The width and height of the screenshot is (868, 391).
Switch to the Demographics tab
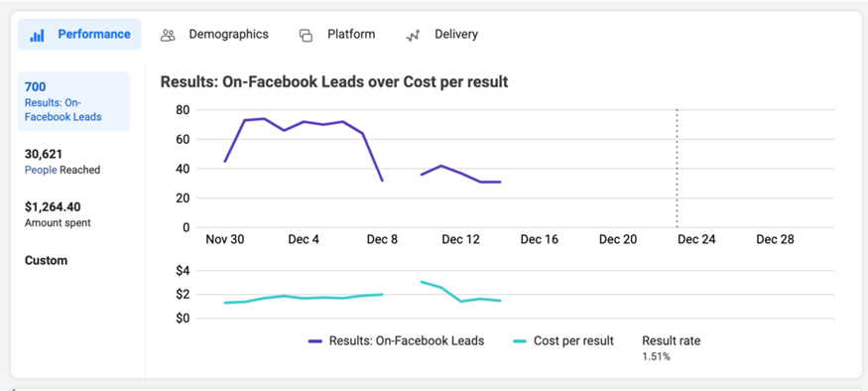pyautogui.click(x=214, y=35)
